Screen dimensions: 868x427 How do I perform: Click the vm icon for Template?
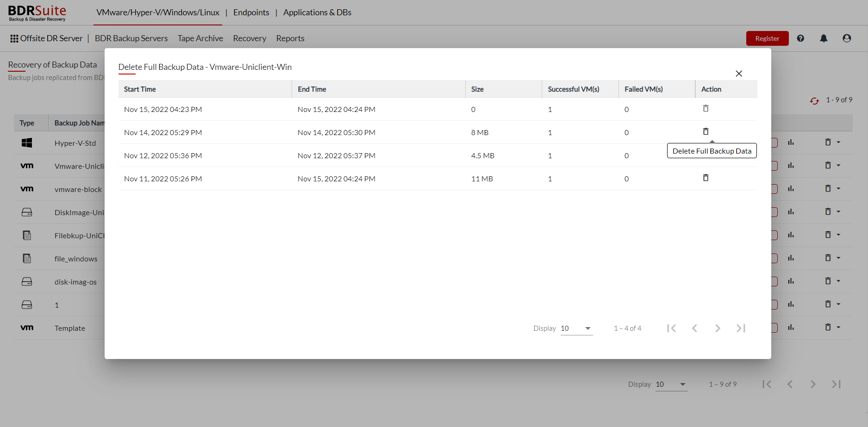27,328
